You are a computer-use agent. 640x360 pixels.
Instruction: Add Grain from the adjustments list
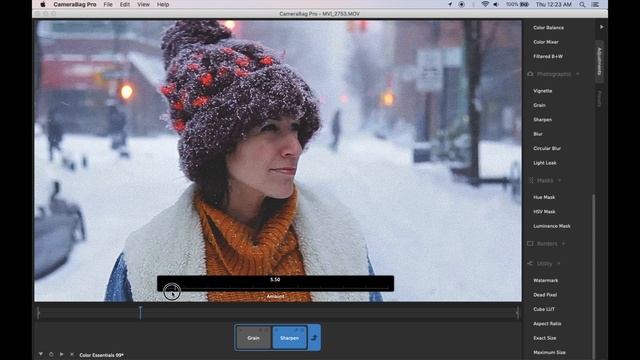click(x=539, y=105)
